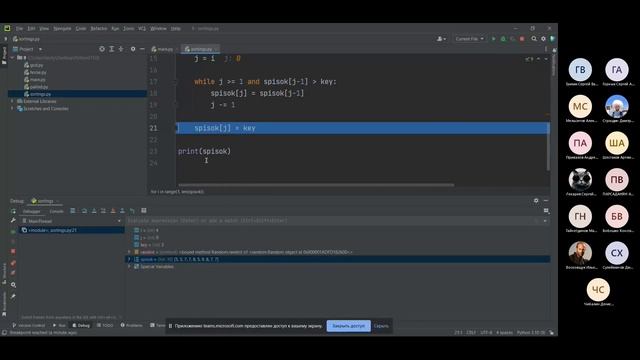The image size is (640, 360).
Task: Open the TODO tool window
Action: (105, 325)
